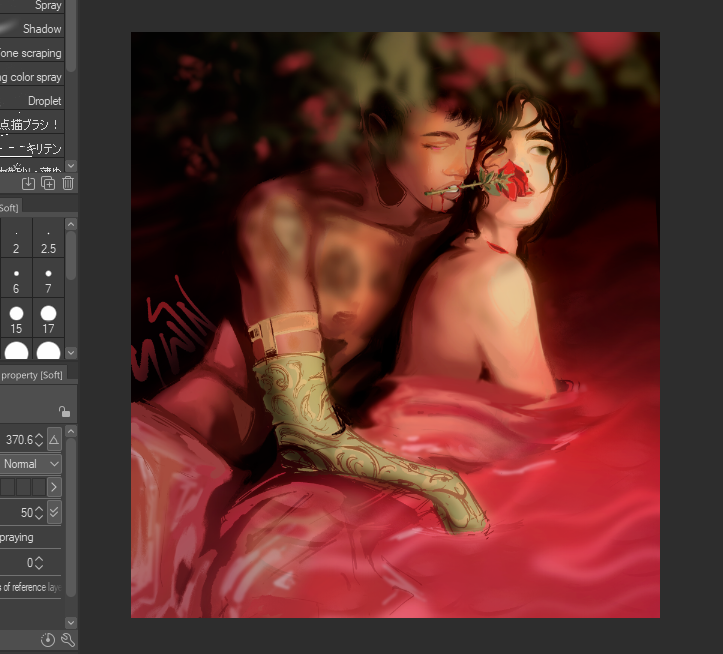Click the 370.6 brush size stepper
Screen dimensions: 723x654
click(x=39, y=440)
